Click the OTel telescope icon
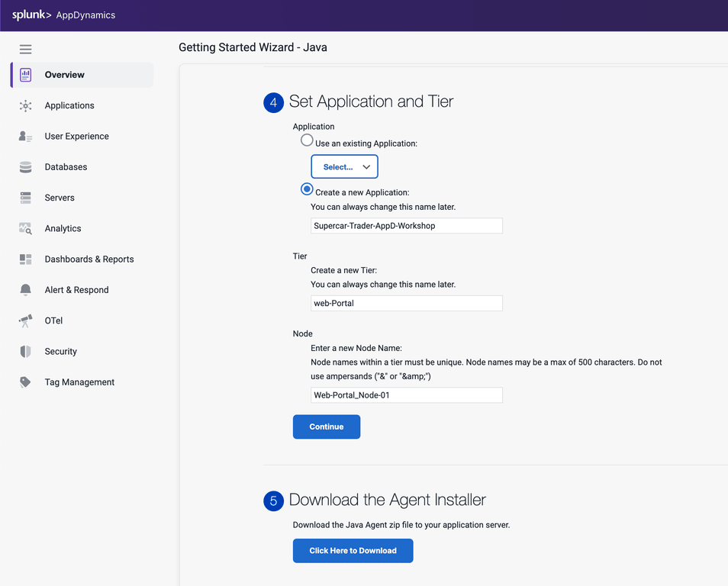728x586 pixels. point(26,321)
